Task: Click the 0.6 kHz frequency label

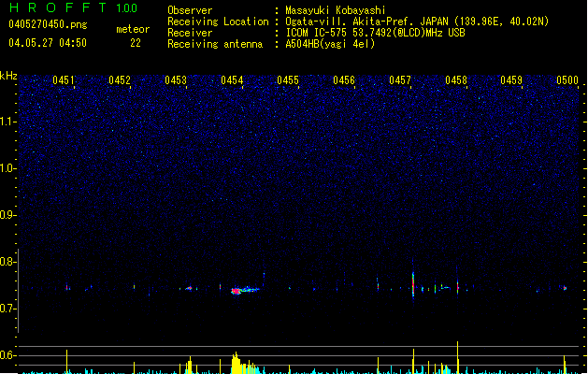Action: point(8,355)
